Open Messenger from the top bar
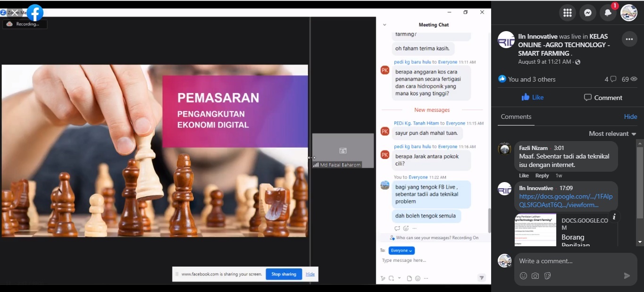This screenshot has width=644, height=292. pos(587,13)
